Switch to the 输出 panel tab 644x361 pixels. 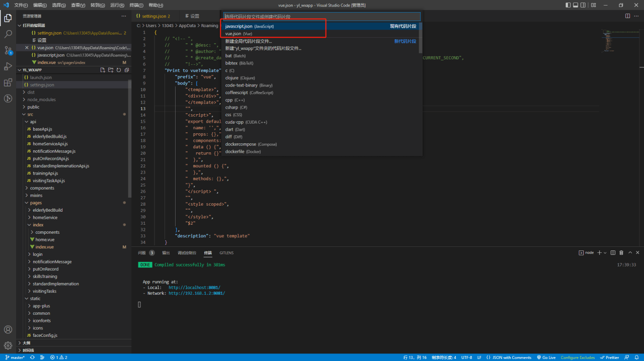[166, 253]
